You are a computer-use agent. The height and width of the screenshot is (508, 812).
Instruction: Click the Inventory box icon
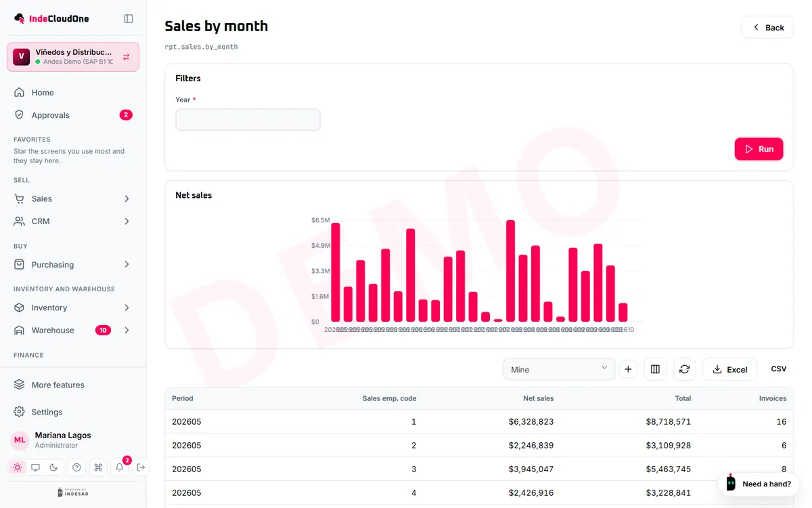pos(19,308)
